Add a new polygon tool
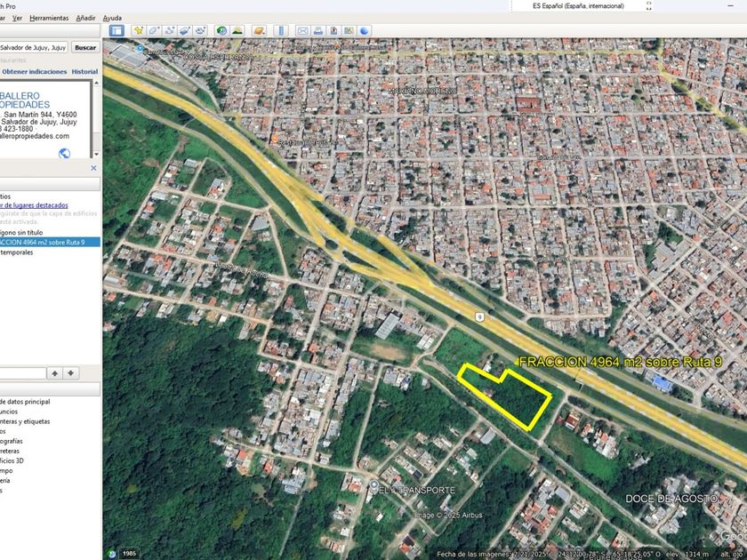 [154, 31]
